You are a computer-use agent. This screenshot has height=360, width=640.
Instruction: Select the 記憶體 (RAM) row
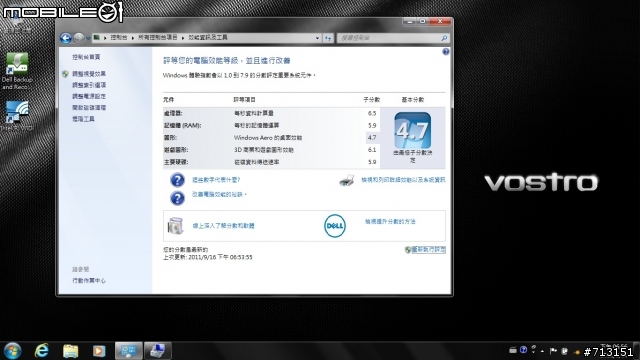pos(271,125)
